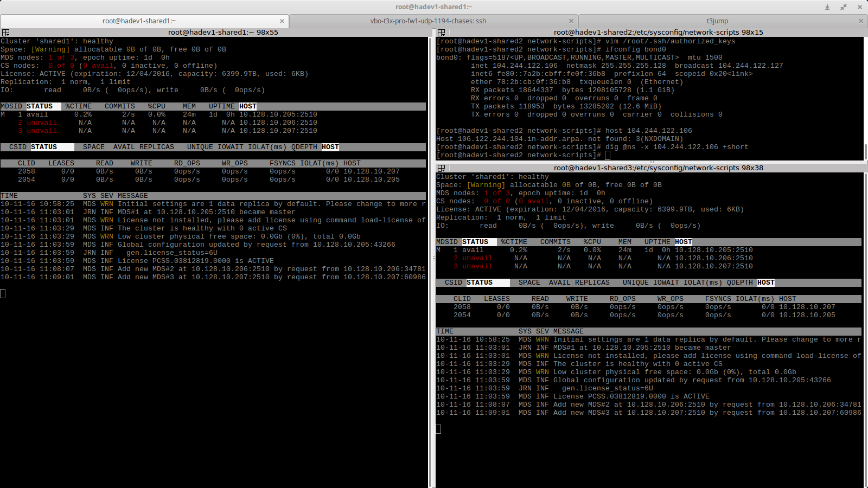
Task: Close the t3jump tab
Action: (x=860, y=21)
